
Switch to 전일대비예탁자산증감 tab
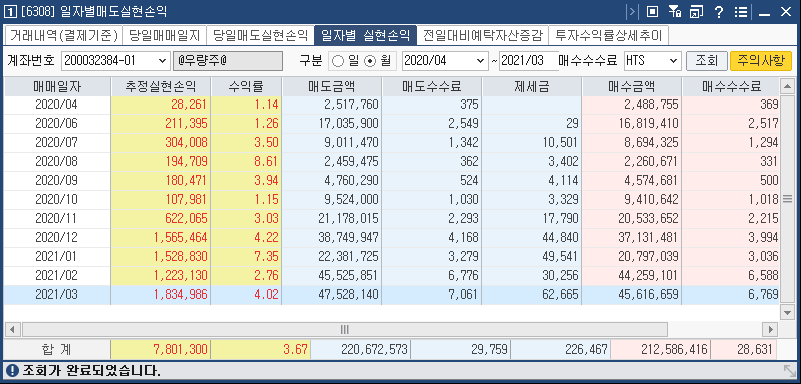click(x=482, y=36)
